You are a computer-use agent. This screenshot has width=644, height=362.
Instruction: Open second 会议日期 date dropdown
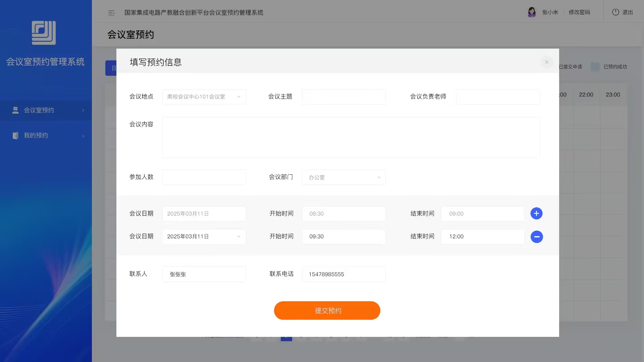[204, 237]
